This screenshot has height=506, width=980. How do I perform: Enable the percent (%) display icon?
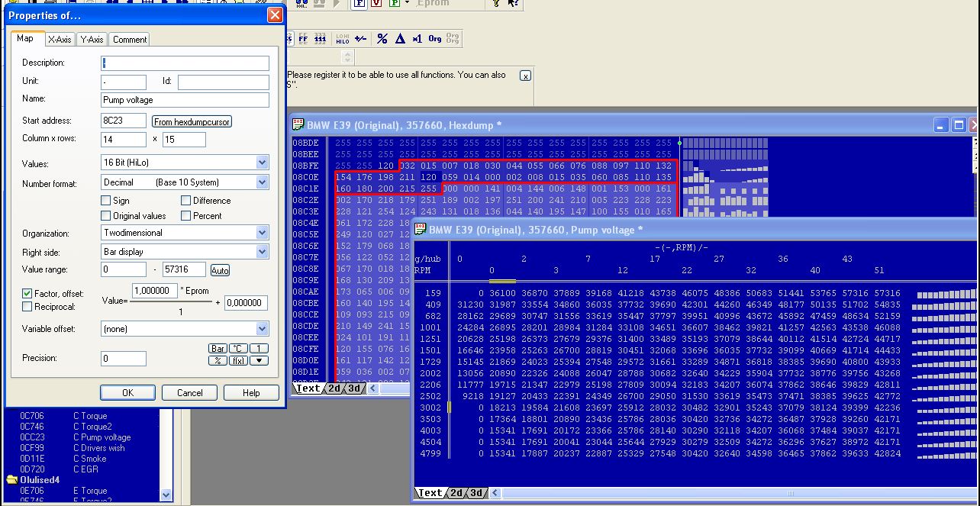click(382, 39)
